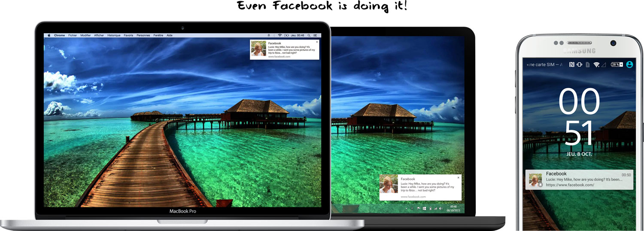Viewport: 644px width, 231px height.
Task: Click the Action Center flag tray icon
Action: [x=419, y=208]
